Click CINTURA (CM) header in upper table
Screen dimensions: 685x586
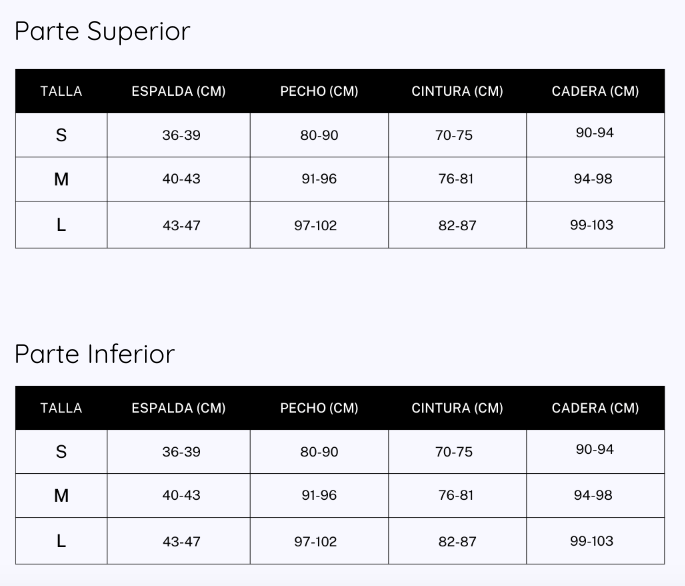(x=457, y=91)
